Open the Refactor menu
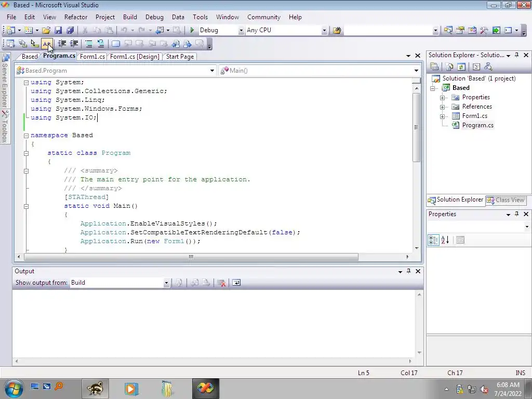Image resolution: width=532 pixels, height=399 pixels. coord(76,17)
